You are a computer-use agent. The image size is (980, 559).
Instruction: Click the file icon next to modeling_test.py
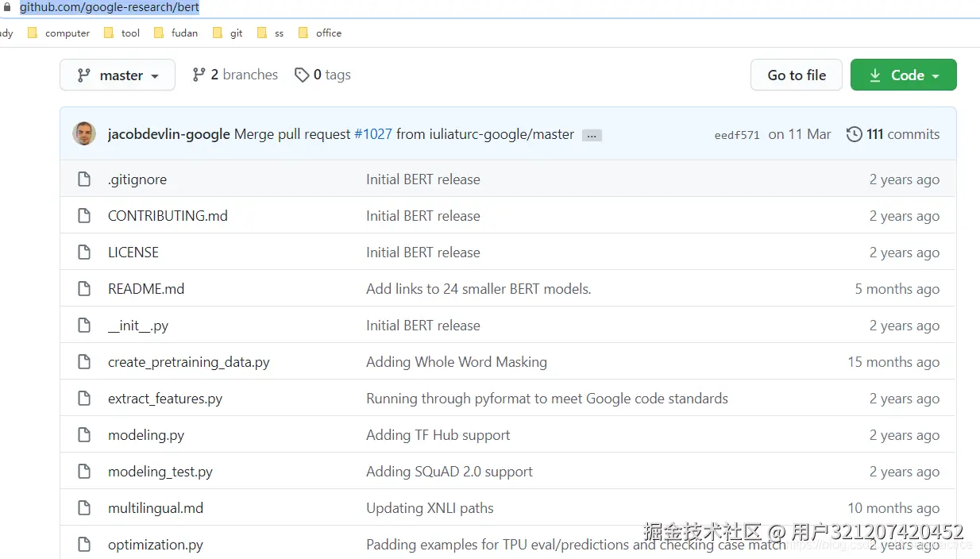84,472
